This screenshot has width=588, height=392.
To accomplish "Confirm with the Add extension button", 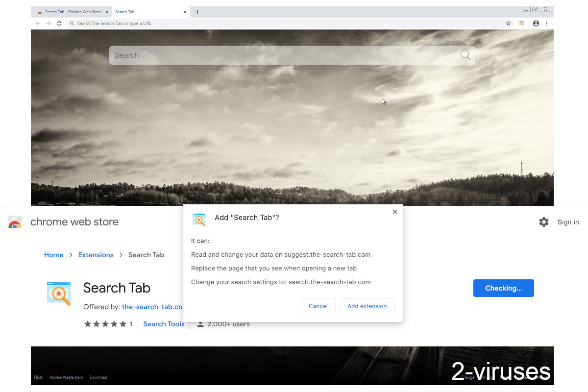I will (x=367, y=306).
